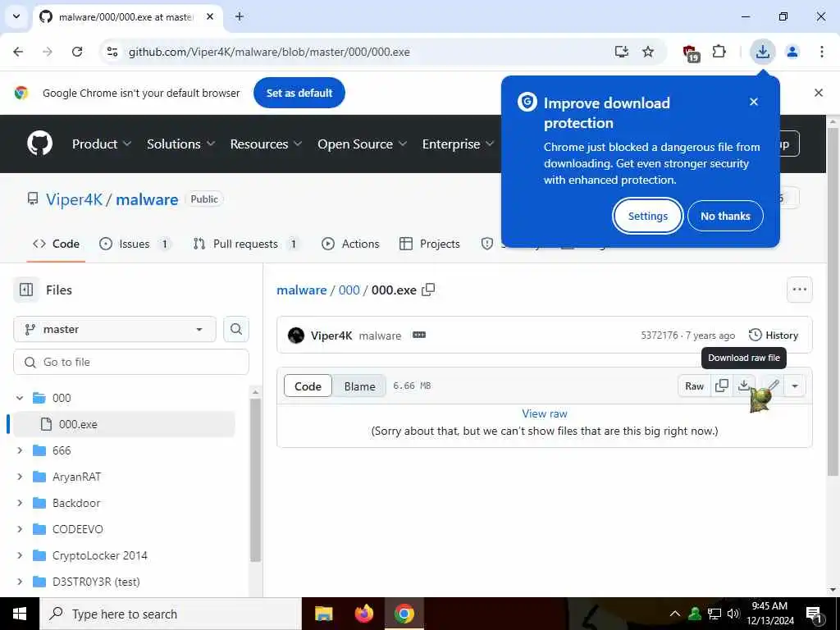Viewport: 840px width, 630px height.
Task: Open more file actions ellipsis button
Action: (799, 290)
